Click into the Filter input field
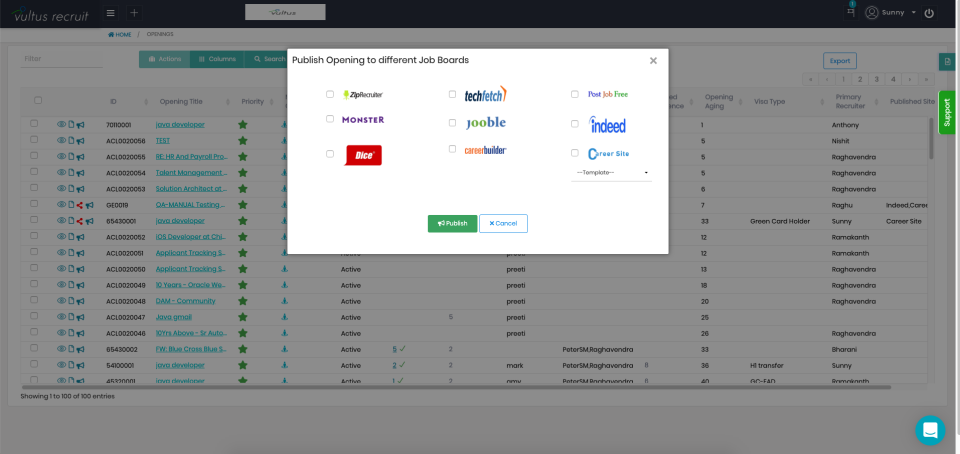The height and width of the screenshot is (454, 960). pyautogui.click(x=62, y=59)
